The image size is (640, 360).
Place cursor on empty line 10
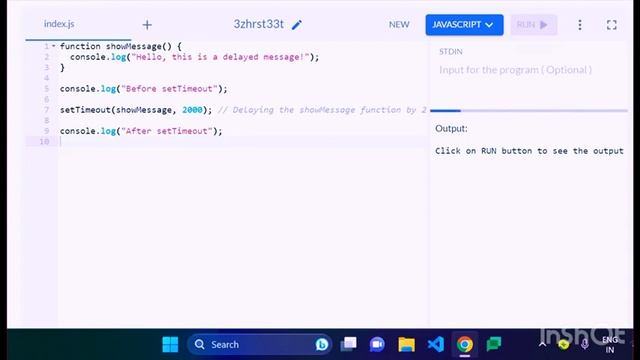(241, 142)
